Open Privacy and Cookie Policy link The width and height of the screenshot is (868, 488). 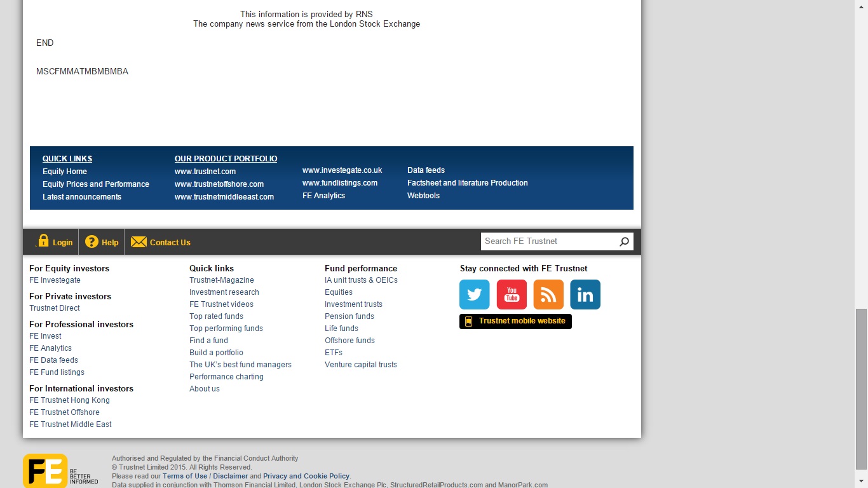click(306, 476)
